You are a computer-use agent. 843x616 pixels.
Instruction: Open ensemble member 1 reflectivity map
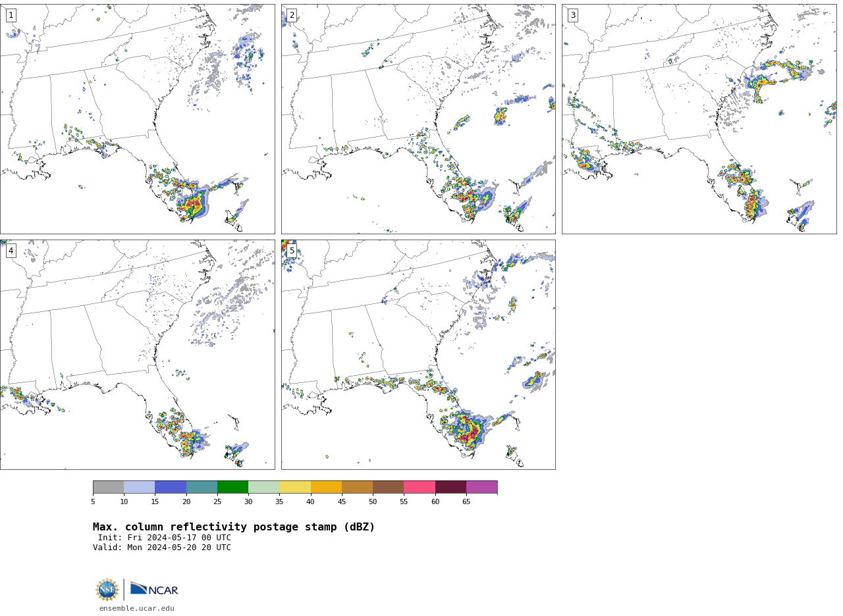pos(137,119)
